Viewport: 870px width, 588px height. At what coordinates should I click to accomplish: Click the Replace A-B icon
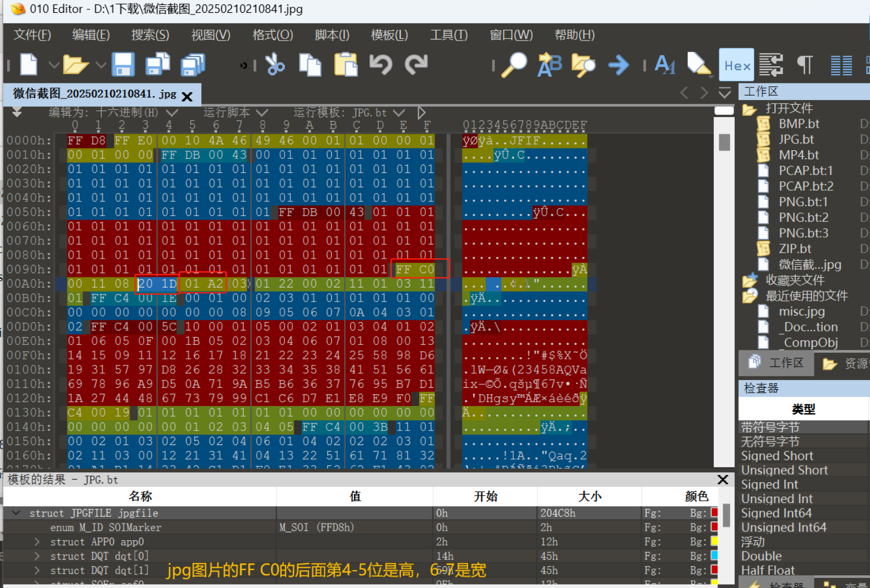(549, 65)
